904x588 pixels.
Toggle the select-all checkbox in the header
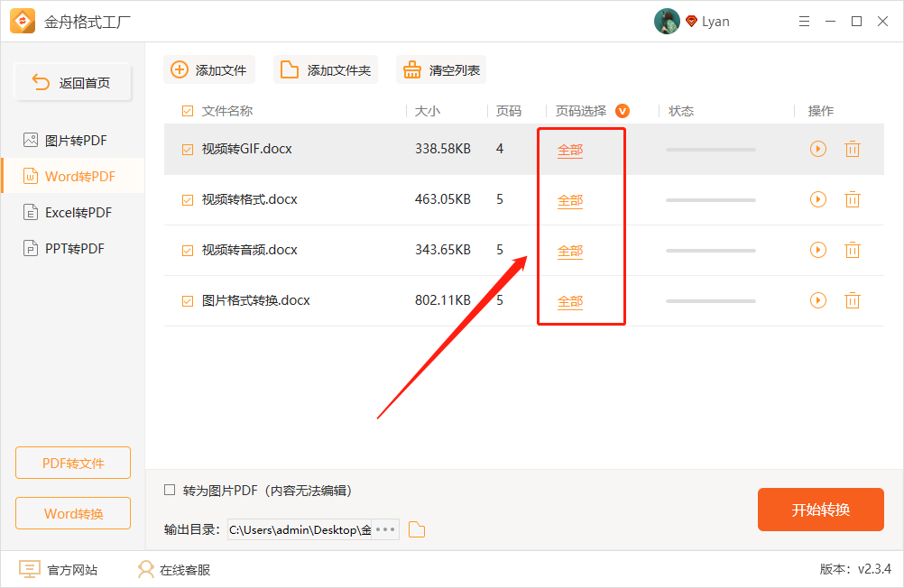(187, 110)
